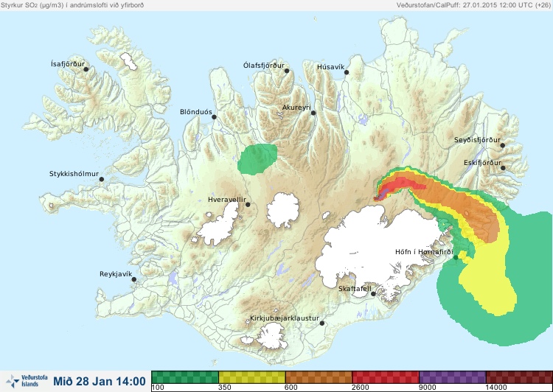This screenshot has height=392, width=553.
Task: Click the orange legend swatch for 600
Action: 319,377
